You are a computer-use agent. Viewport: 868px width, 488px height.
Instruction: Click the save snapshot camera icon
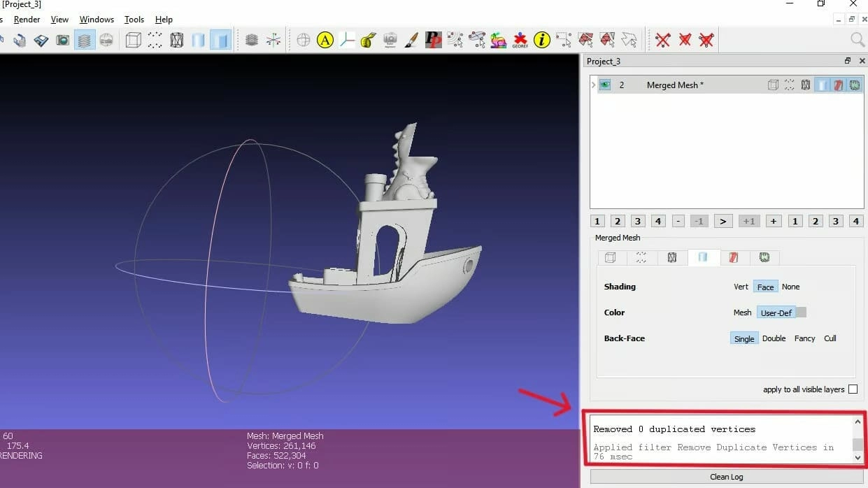(x=63, y=41)
